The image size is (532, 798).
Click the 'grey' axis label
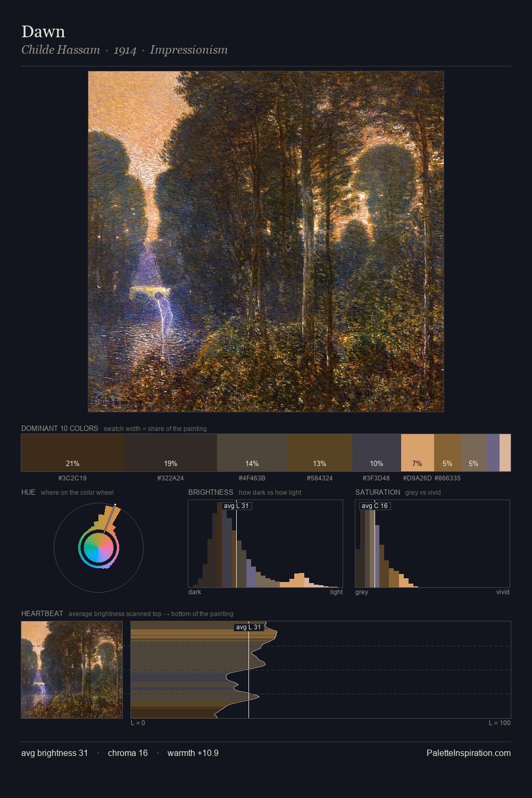pyautogui.click(x=362, y=592)
